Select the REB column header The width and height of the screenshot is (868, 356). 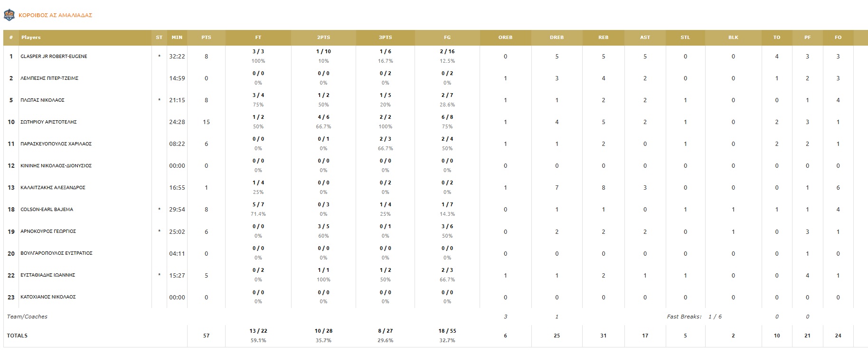[603, 38]
